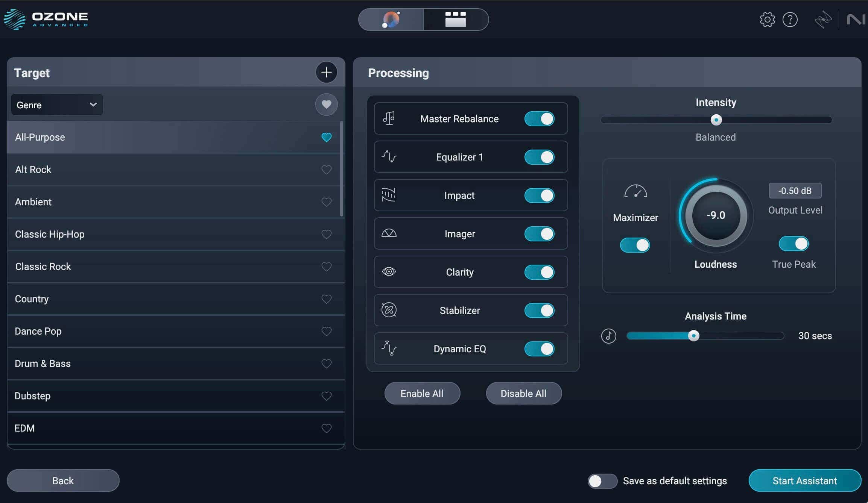Click the Native Instruments logo icon
This screenshot has width=868, height=503.
(x=856, y=20)
